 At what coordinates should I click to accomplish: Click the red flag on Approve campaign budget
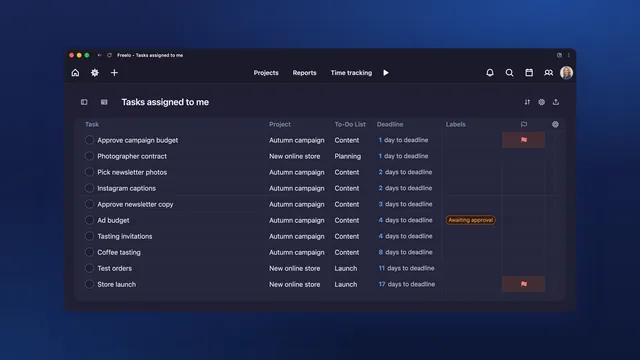tap(524, 140)
